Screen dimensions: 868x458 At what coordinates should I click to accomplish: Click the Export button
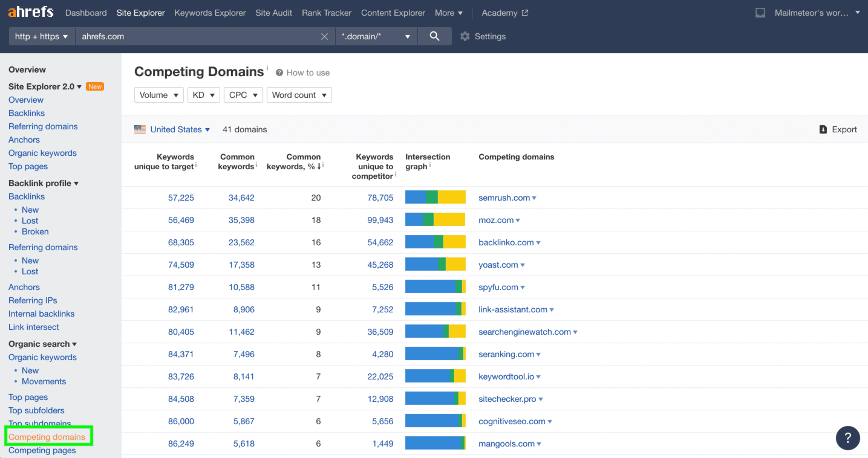[x=838, y=129]
